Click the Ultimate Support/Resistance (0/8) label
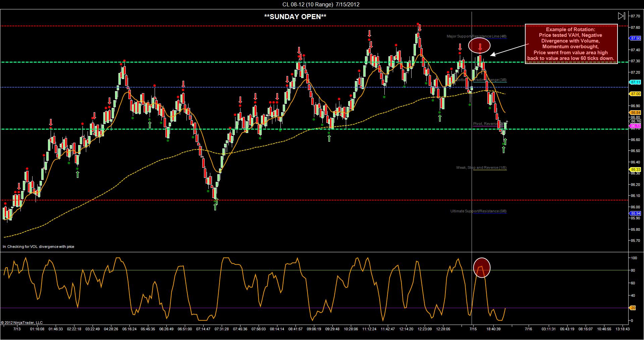The width and height of the screenshot is (644, 340). point(478,211)
